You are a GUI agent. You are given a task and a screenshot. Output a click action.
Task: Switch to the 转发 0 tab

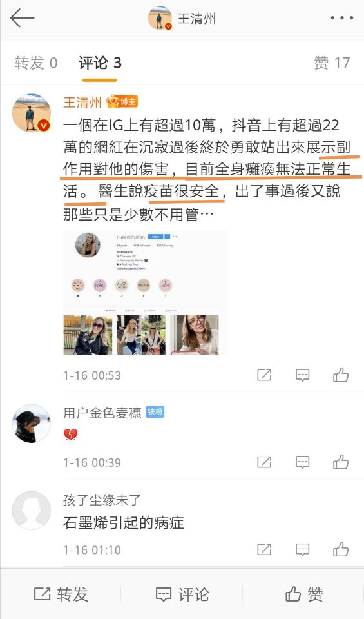pyautogui.click(x=36, y=63)
